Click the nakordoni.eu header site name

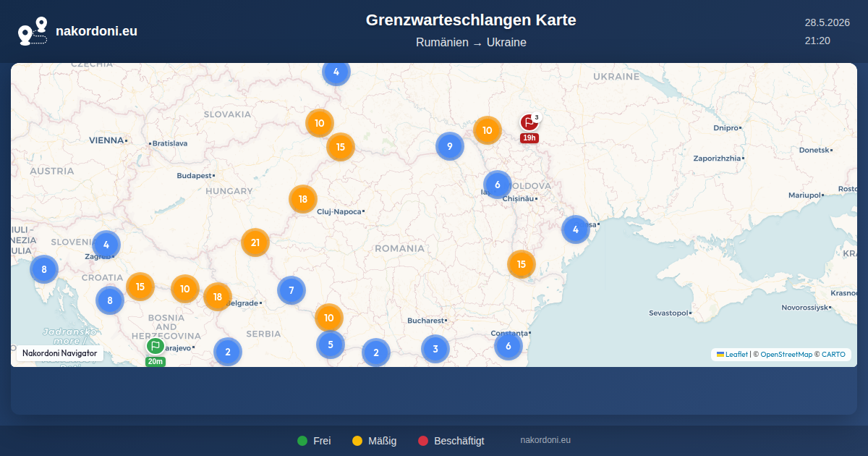[96, 31]
